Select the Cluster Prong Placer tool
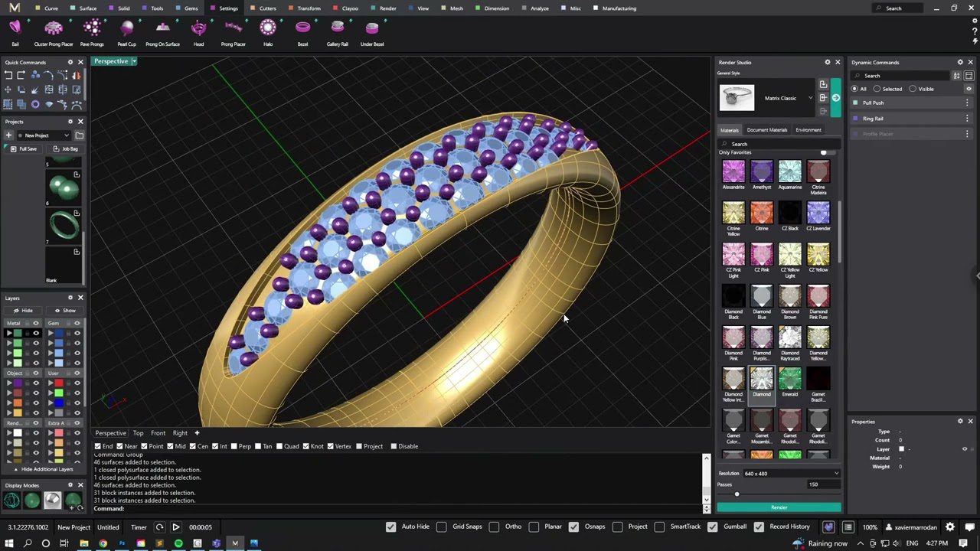 click(54, 29)
